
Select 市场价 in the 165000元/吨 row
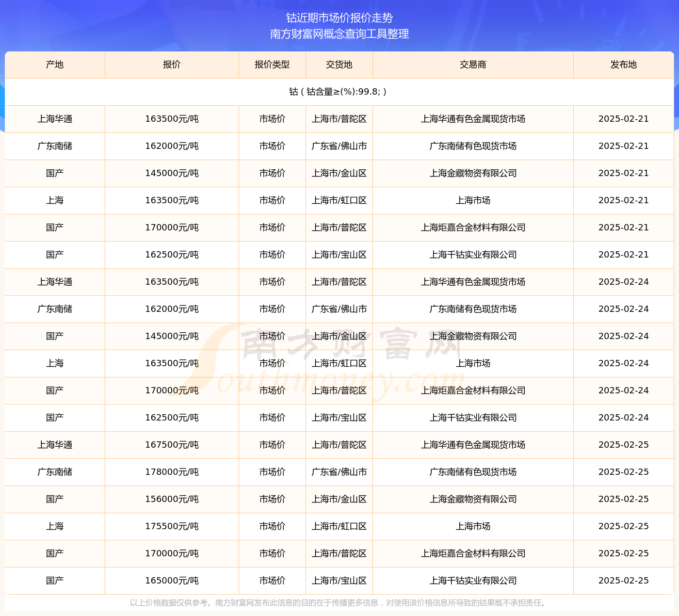coord(272,581)
